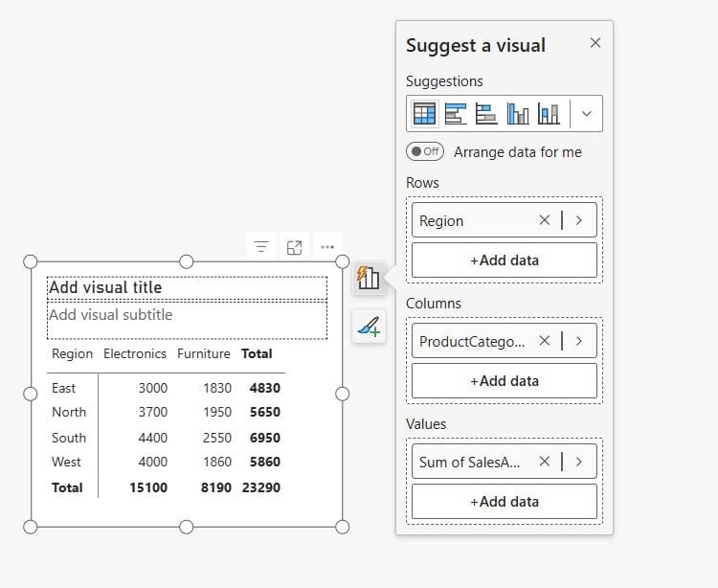Click East row total 4830
This screenshot has width=718, height=588.
(x=265, y=388)
